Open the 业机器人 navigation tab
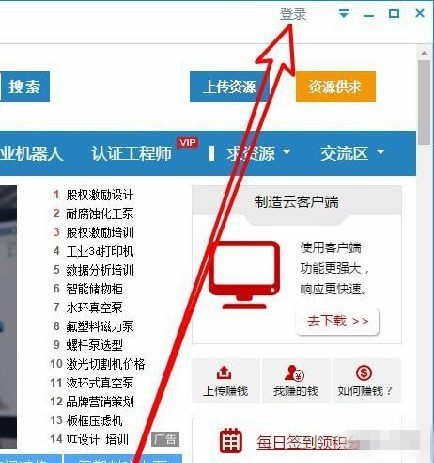434x463 pixels. (31, 154)
